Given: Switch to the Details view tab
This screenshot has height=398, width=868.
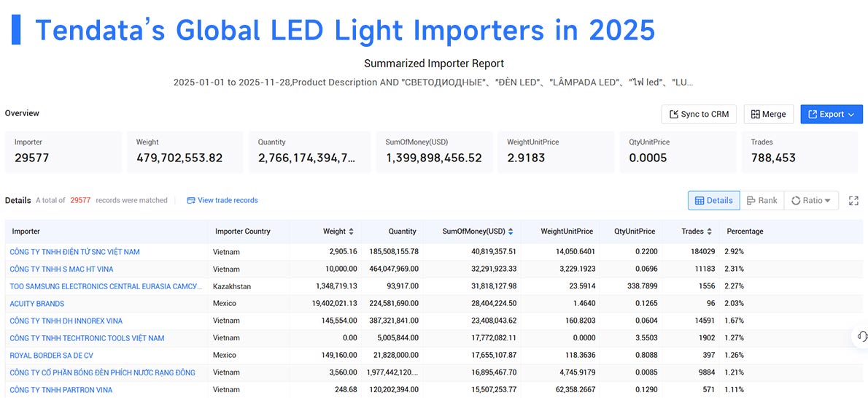Looking at the screenshot, I should coord(714,201).
